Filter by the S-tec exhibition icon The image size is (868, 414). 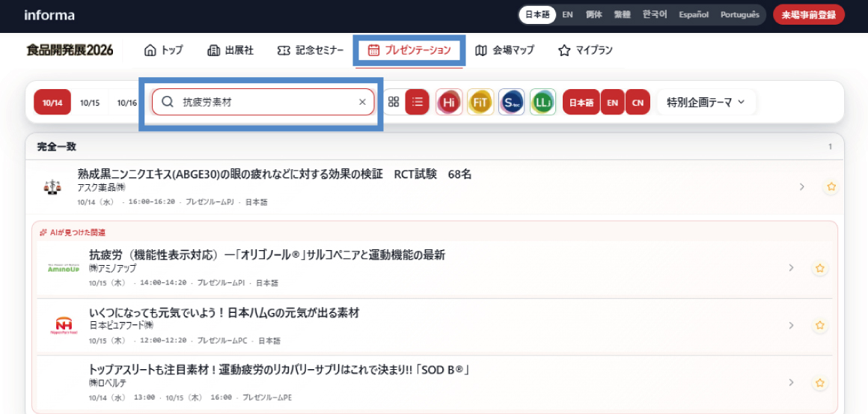(x=512, y=102)
